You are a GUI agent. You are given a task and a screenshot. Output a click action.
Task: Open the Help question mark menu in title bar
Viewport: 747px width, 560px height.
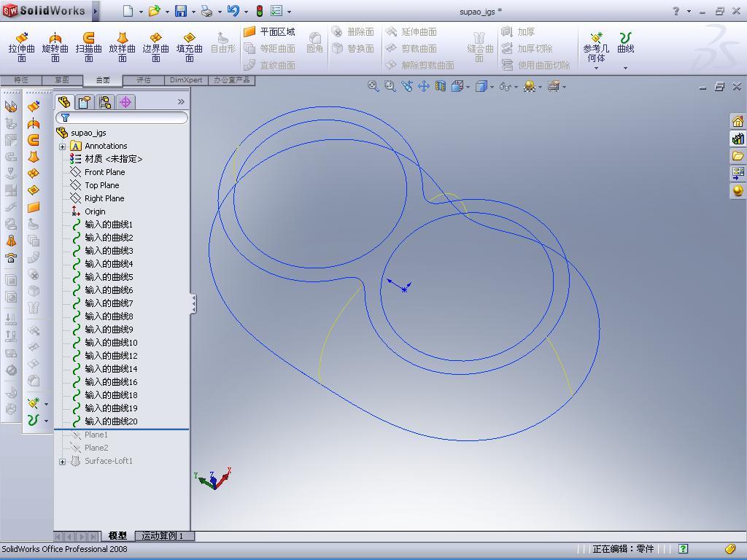click(x=676, y=11)
